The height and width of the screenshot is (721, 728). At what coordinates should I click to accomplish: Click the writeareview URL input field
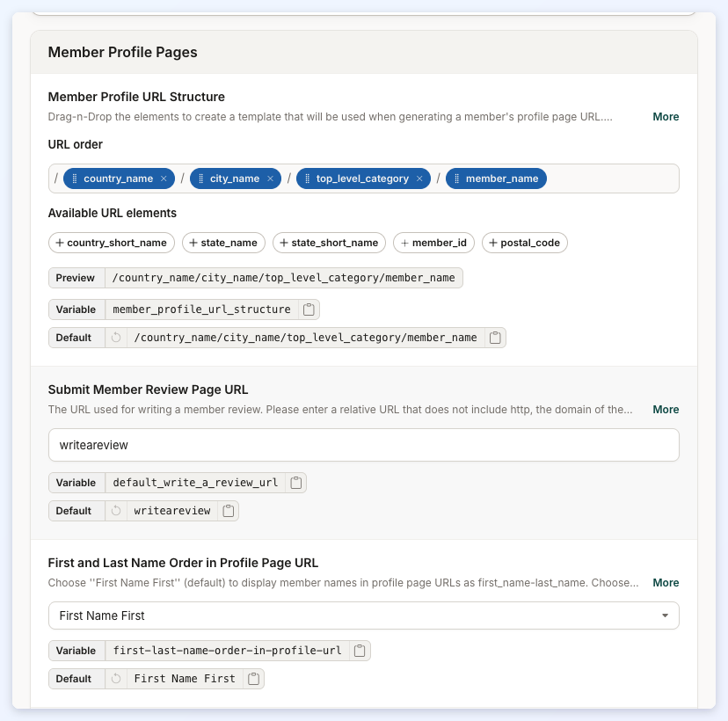(x=363, y=445)
